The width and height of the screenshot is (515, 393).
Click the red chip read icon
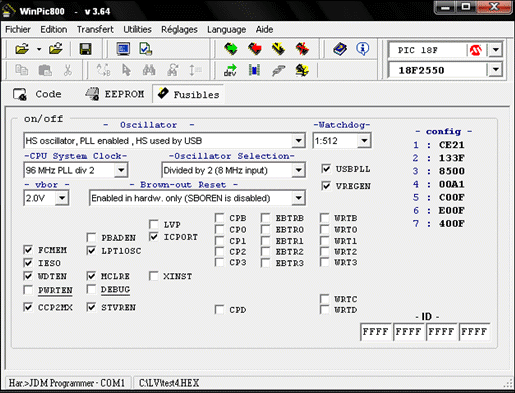click(255, 49)
